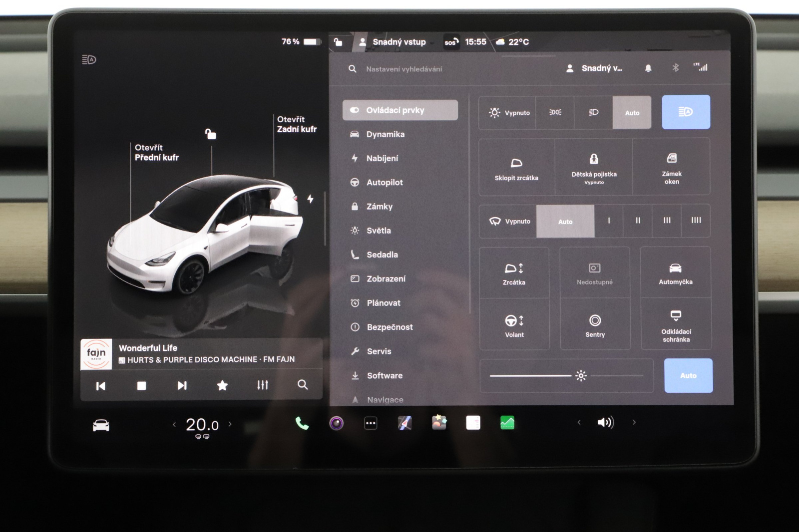The image size is (799, 532).
Task: Open the Sentry mode control
Action: 595,325
